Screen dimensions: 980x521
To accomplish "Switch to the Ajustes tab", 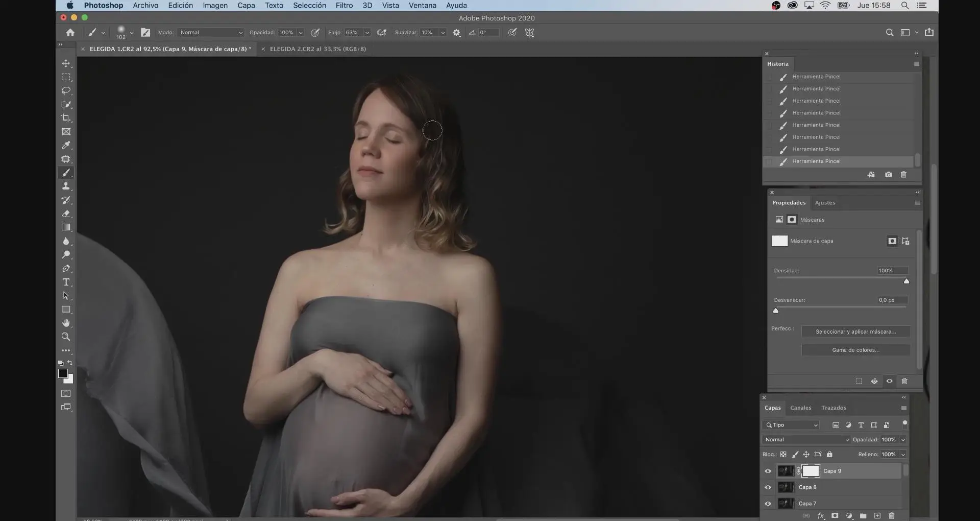I will (x=825, y=203).
